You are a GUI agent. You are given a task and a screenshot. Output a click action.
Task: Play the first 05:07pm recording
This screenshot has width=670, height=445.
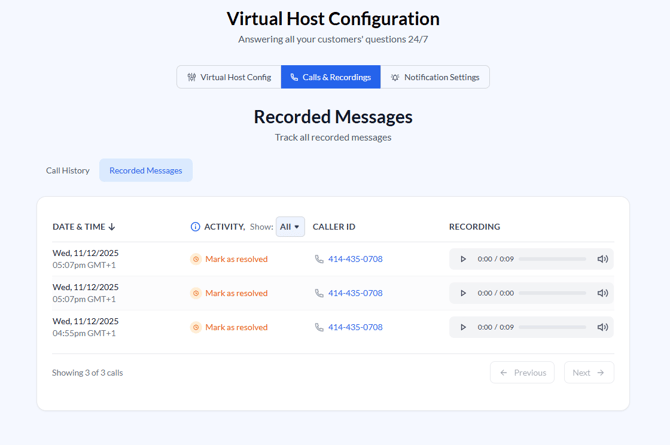[463, 259]
